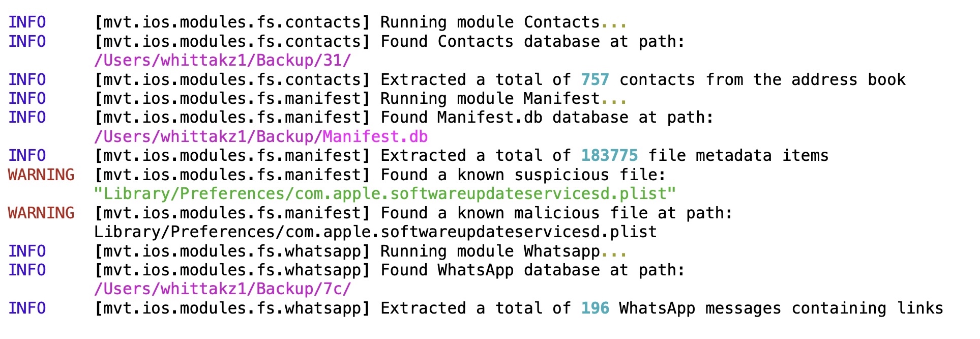Select the "Found a known malicious file" message
The width and height of the screenshot is (980, 339).
556,213
